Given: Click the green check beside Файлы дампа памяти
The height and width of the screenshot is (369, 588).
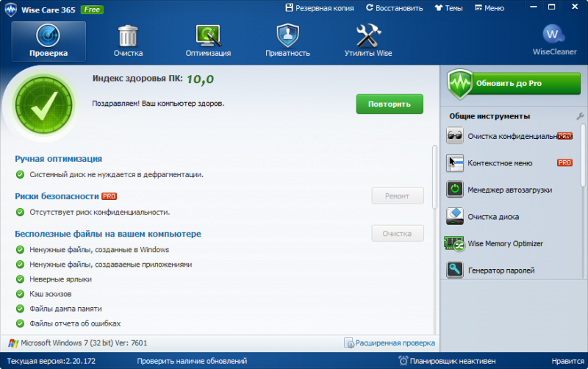Looking at the screenshot, I should tap(21, 309).
